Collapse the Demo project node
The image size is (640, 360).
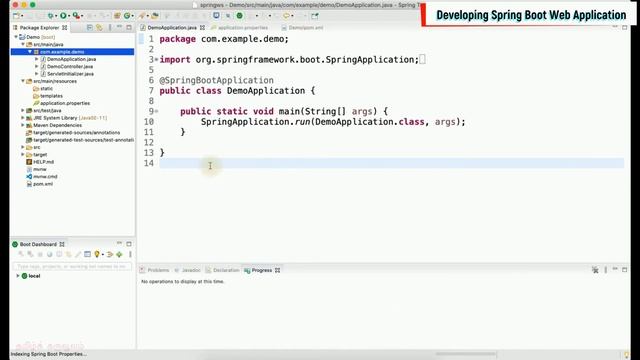[16, 37]
